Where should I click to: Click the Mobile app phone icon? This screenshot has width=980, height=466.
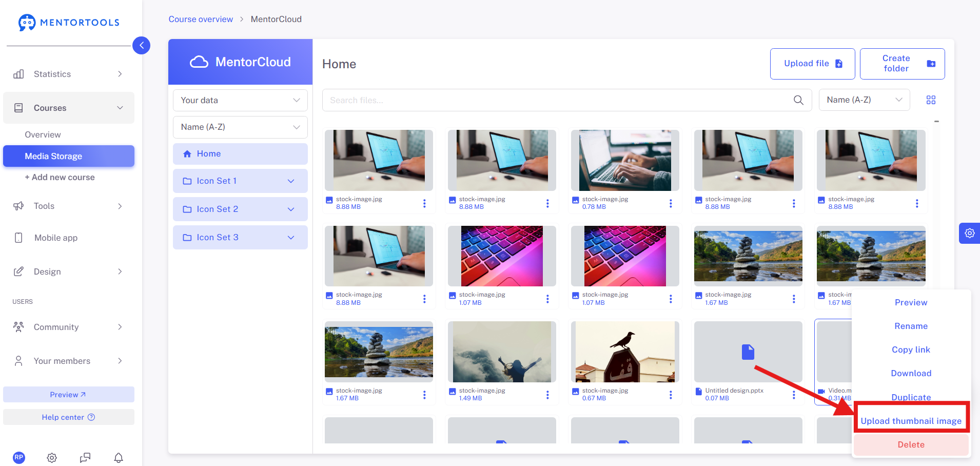tap(18, 238)
